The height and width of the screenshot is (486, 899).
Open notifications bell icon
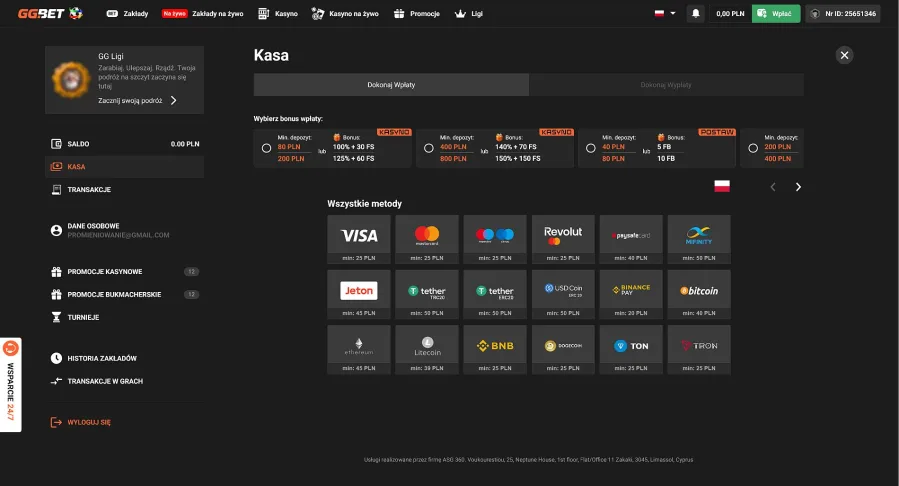tap(695, 13)
